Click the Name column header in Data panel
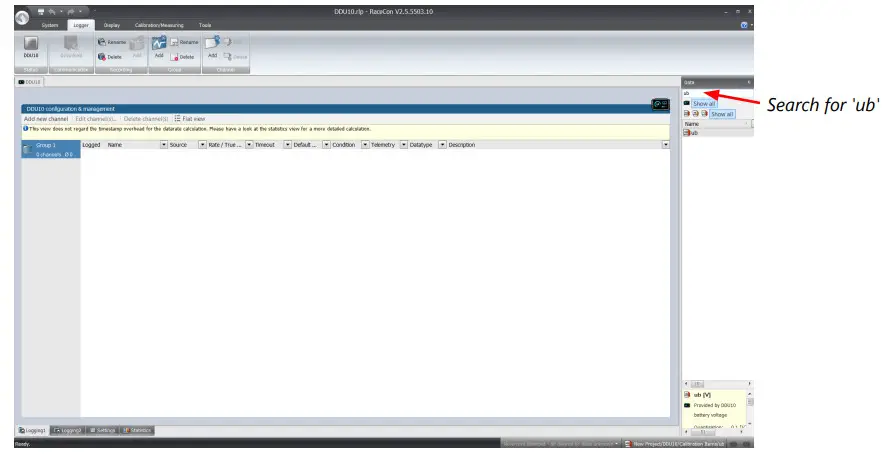 click(x=716, y=123)
